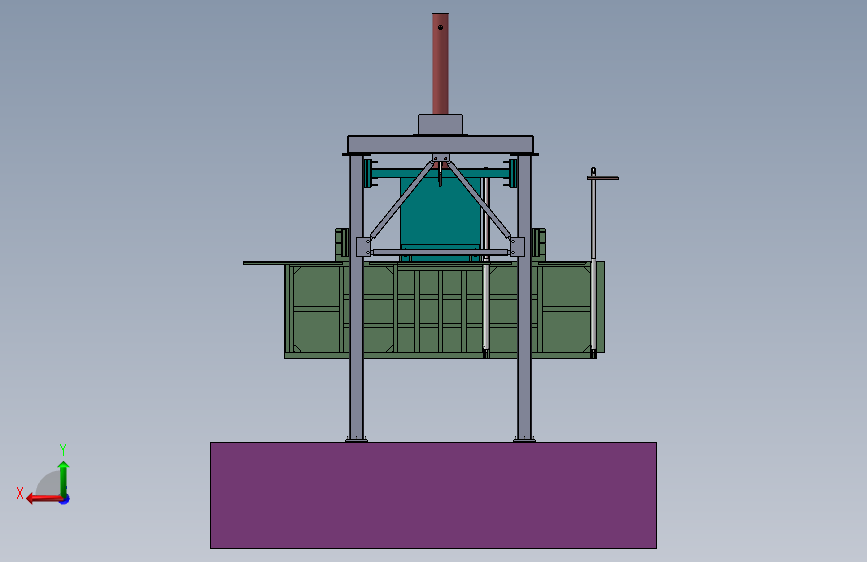867x562 pixels.
Task: Click the red X axis arrow of triad
Action: (x=43, y=499)
